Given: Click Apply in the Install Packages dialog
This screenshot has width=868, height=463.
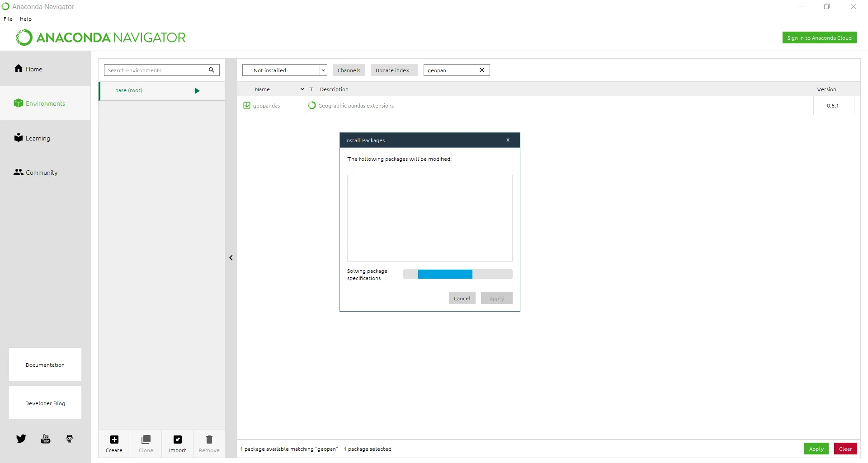Looking at the screenshot, I should (x=497, y=299).
